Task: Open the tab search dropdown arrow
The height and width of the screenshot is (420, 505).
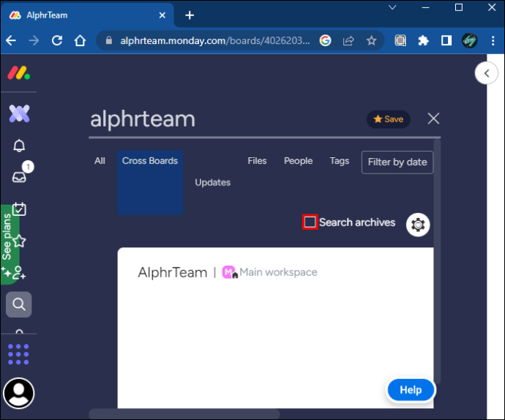Action: click(392, 7)
